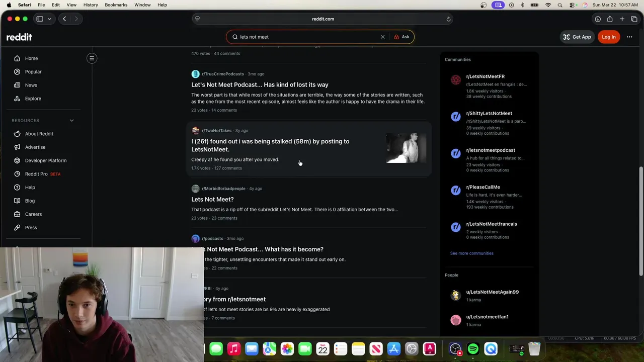Open r/ShittyLetsNotMeet community

pos(489,113)
